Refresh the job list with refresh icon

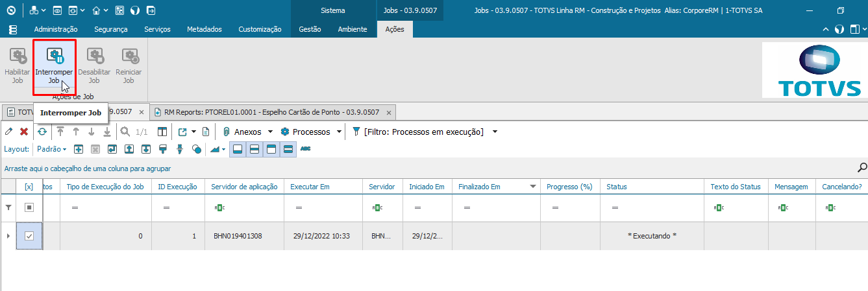pyautogui.click(x=42, y=132)
